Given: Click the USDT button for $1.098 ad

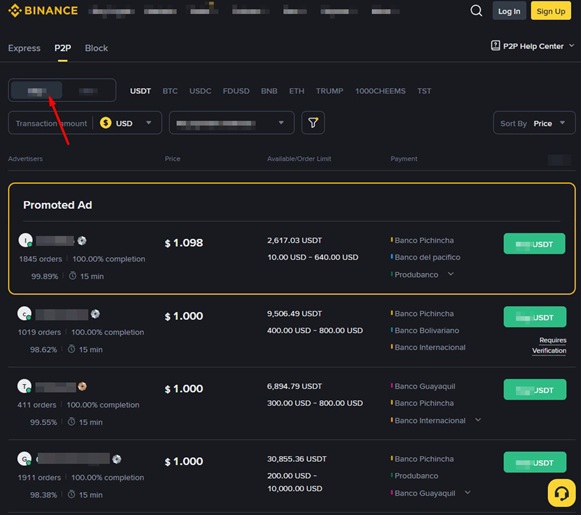Looking at the screenshot, I should click(x=534, y=244).
